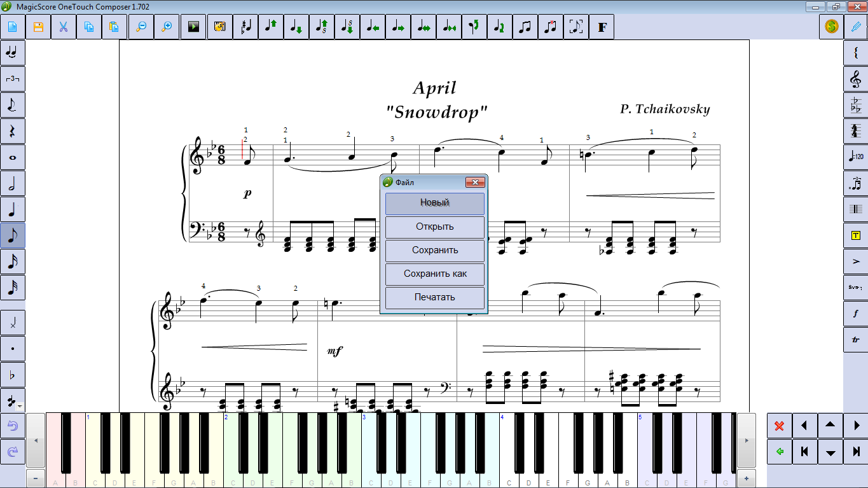The image size is (868, 488).
Task: Start playback with the green play icon
Action: [x=193, y=27]
